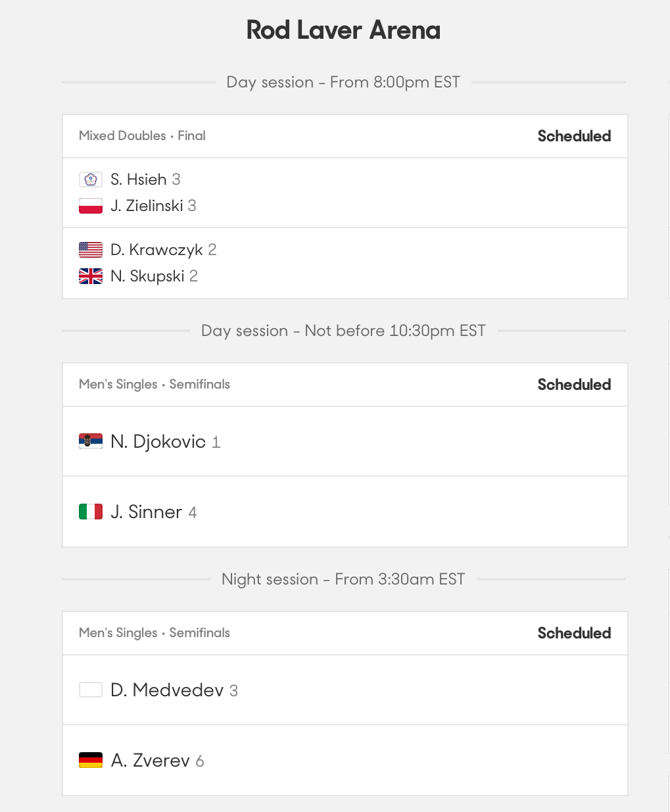Click the Italy flag beside J. Sinner
670x812 pixels.
pos(91,512)
